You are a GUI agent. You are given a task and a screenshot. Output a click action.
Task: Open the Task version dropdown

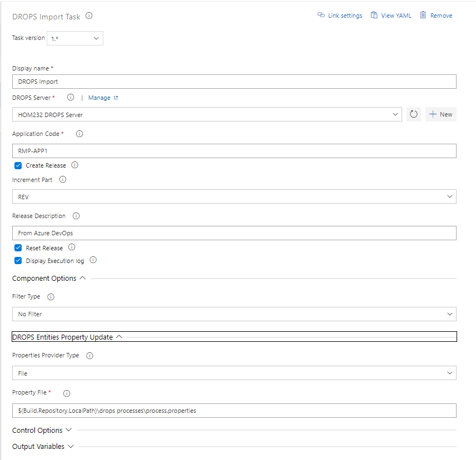75,38
